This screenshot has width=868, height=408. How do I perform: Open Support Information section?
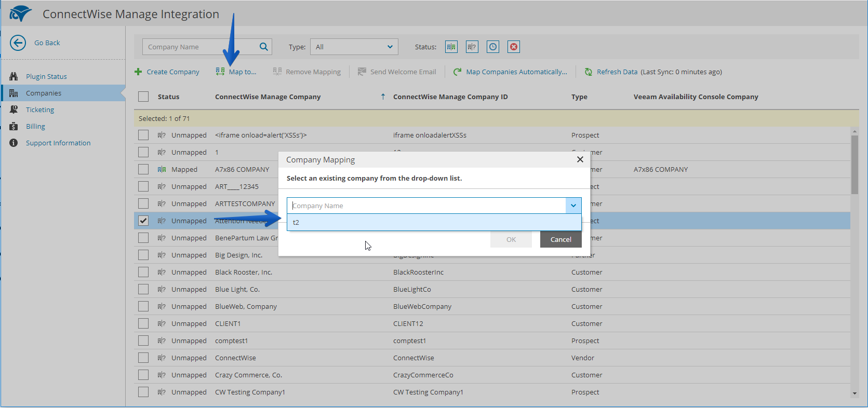pyautogui.click(x=58, y=143)
